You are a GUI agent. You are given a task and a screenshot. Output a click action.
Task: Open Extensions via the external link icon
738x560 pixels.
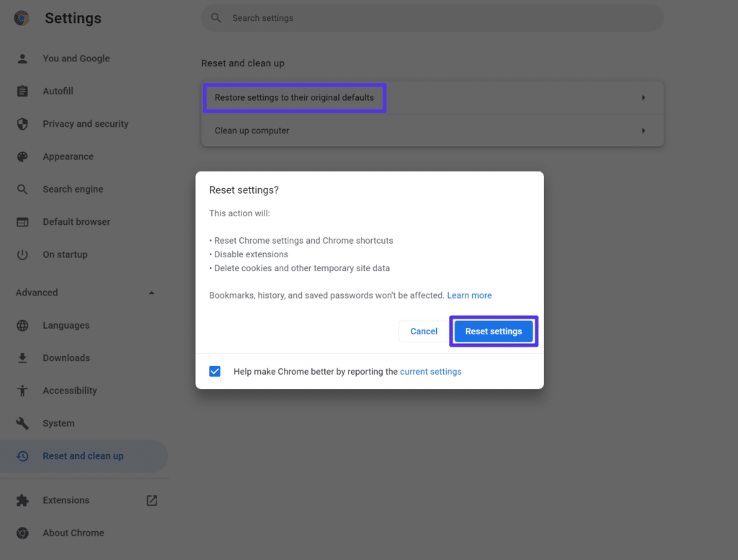click(151, 499)
